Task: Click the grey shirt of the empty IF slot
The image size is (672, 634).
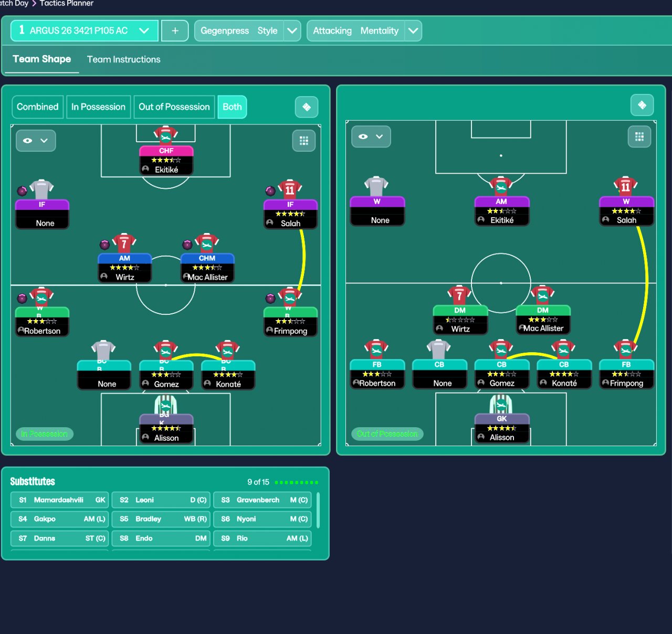Action: click(x=41, y=189)
